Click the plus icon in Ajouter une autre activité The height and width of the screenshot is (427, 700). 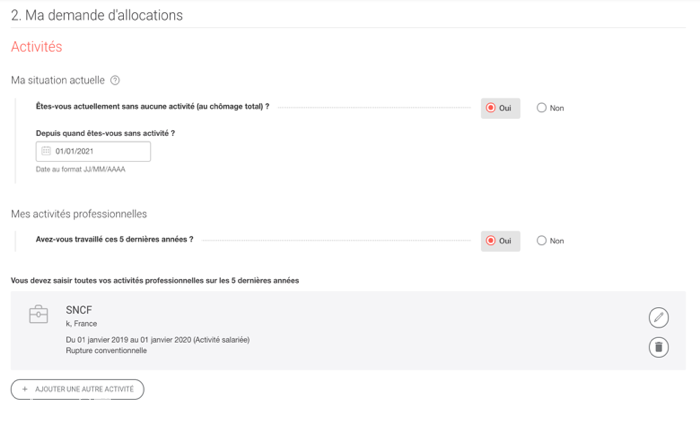coord(25,389)
